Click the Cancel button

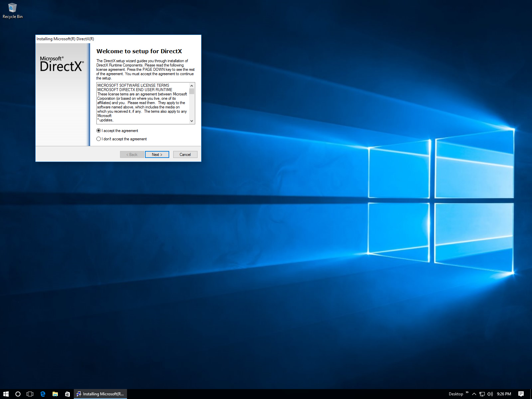185,155
